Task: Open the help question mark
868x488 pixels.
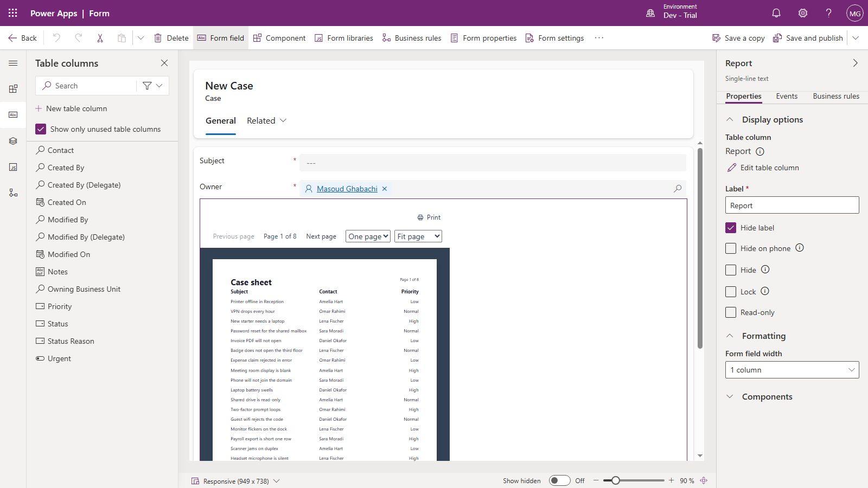Action: tap(828, 13)
